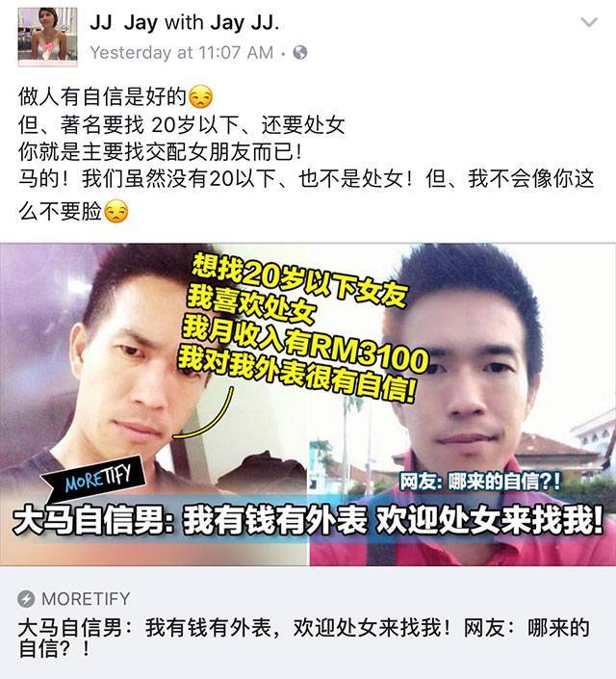The image size is (616, 679).
Task: Open the tagged Jay JJ. profile
Action: tap(244, 23)
